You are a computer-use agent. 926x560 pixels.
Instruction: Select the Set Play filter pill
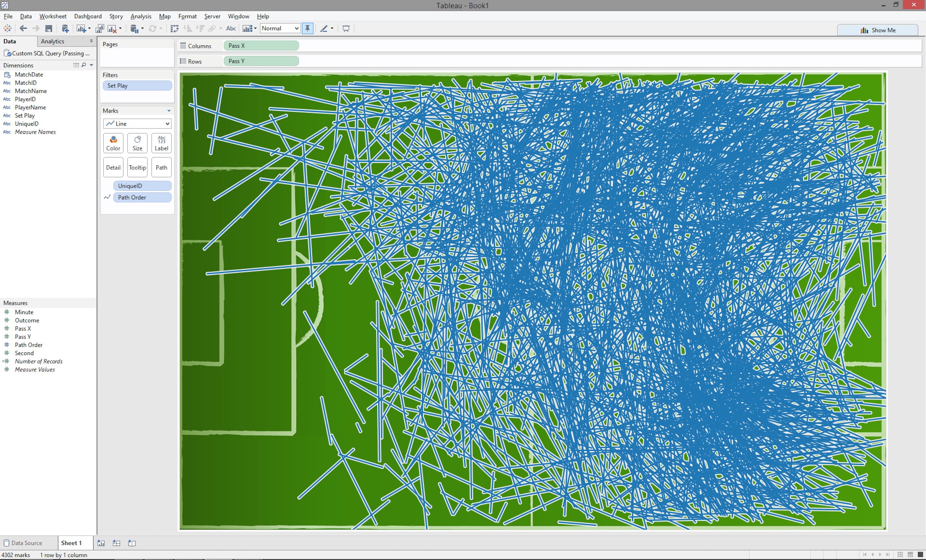(x=137, y=85)
